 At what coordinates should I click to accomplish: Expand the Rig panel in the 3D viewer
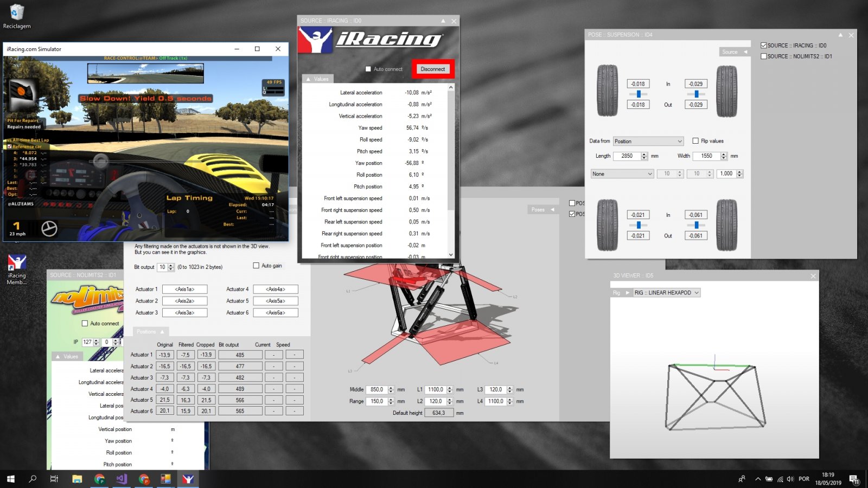pyautogui.click(x=621, y=293)
